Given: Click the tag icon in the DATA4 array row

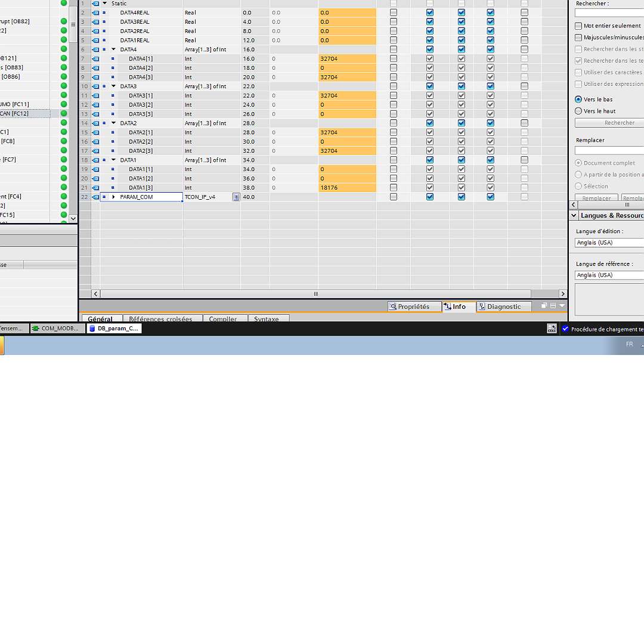Looking at the screenshot, I should point(95,49).
